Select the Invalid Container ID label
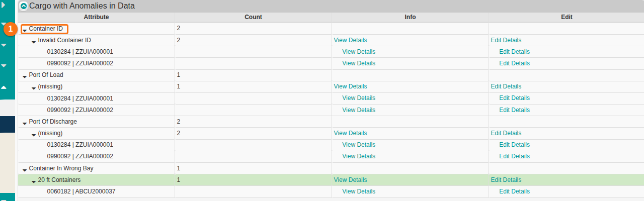 [x=64, y=40]
